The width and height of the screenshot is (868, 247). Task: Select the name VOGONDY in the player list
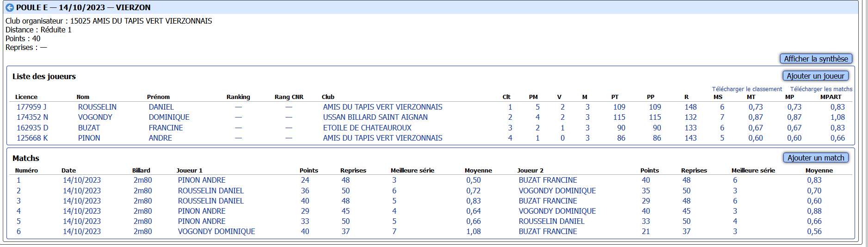(95, 117)
